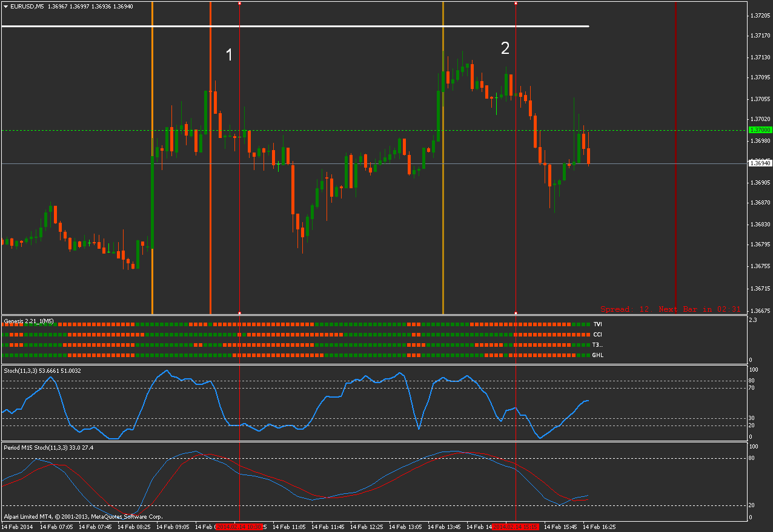Viewport: 773px width, 532px height.
Task: Click the 1.36755 price axis label
Action: click(x=760, y=266)
